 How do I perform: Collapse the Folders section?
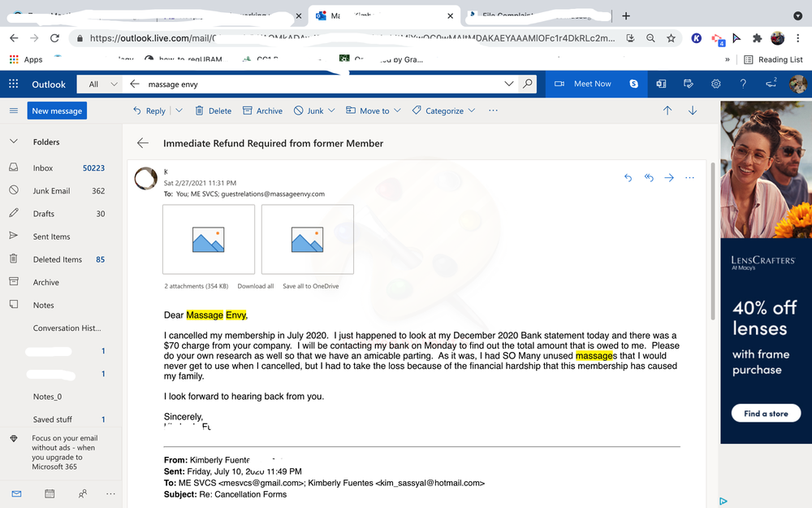tap(14, 141)
